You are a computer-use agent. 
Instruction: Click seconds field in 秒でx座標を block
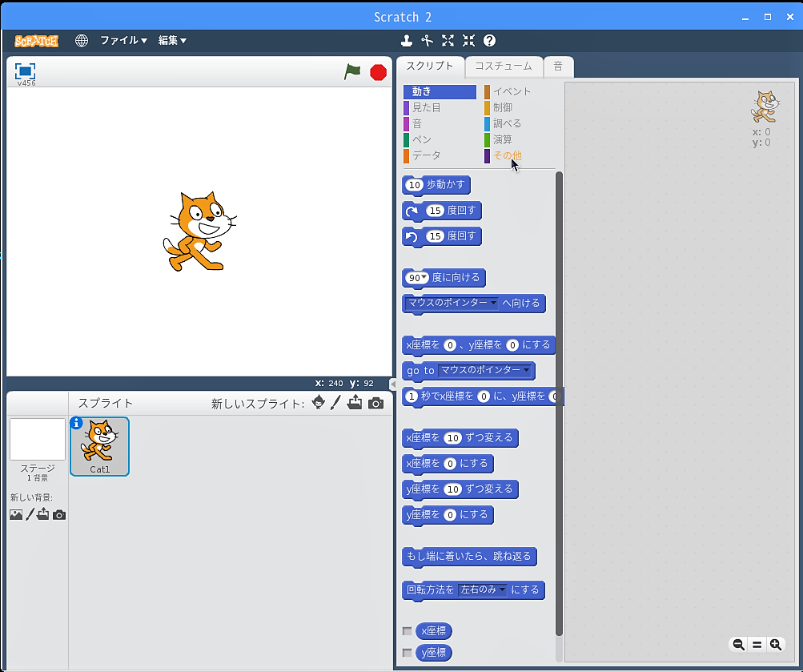(412, 396)
